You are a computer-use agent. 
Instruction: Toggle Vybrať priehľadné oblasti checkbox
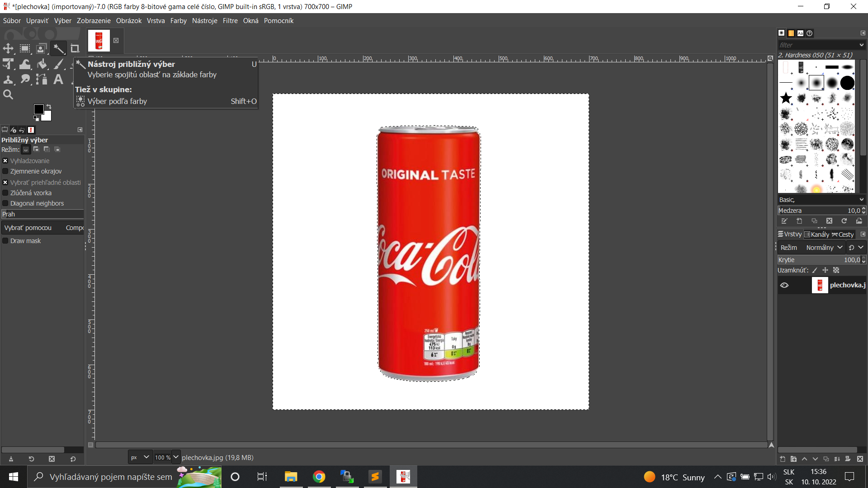(x=5, y=183)
